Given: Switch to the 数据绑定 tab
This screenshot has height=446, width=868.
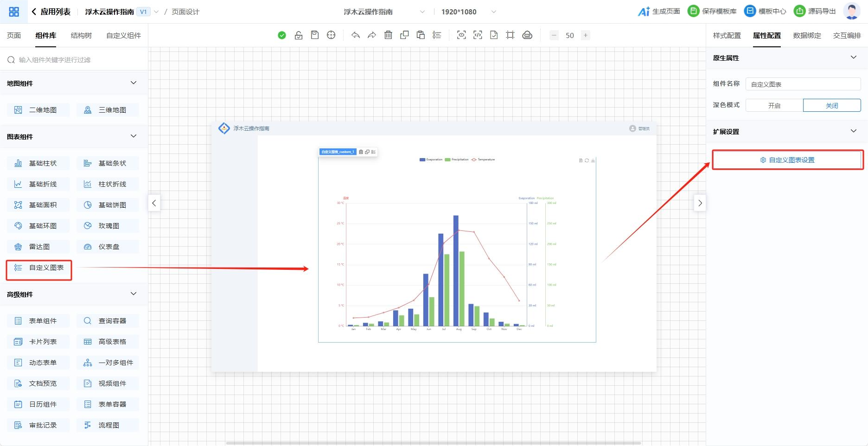Looking at the screenshot, I should coord(807,35).
